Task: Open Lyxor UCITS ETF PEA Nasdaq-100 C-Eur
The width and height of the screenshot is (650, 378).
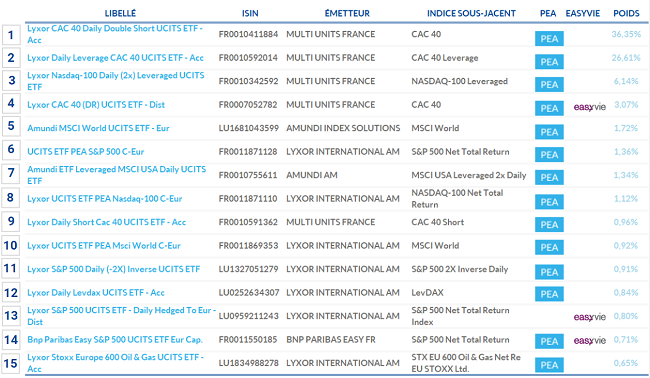Action: tap(104, 199)
